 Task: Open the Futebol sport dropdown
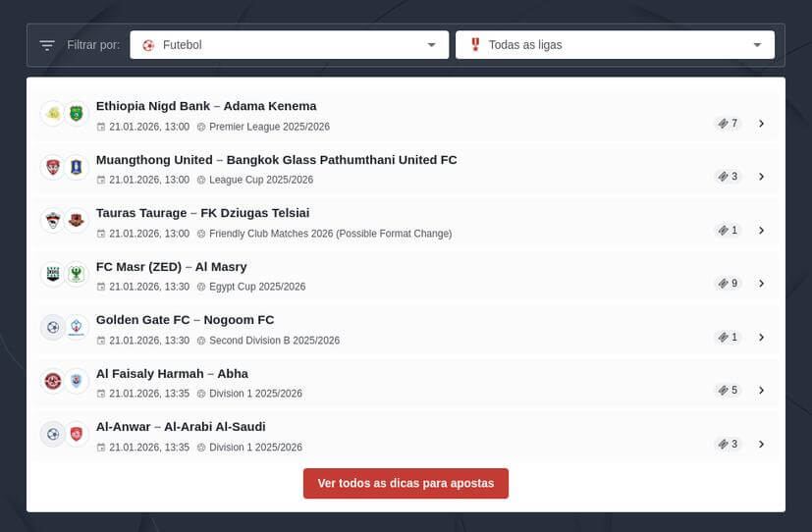(289, 45)
